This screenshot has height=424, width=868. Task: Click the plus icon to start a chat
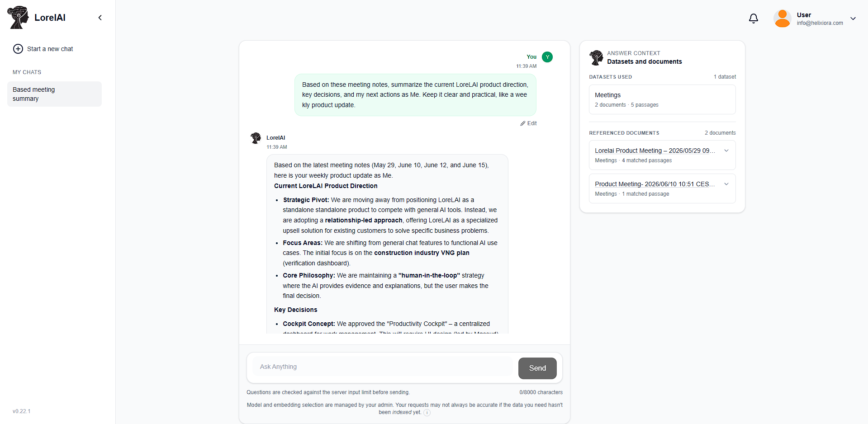[18, 49]
